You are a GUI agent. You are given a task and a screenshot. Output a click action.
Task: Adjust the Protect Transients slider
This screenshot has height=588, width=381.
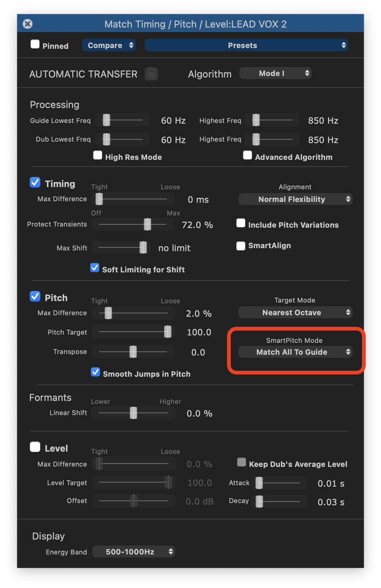point(148,224)
